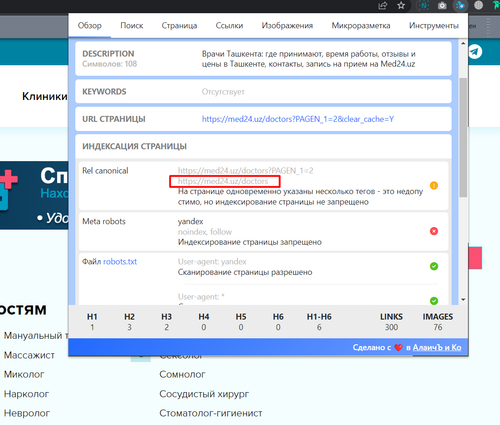Click the KEYWORDS value Отсутствует
The height and width of the screenshot is (425, 500).
(x=223, y=92)
